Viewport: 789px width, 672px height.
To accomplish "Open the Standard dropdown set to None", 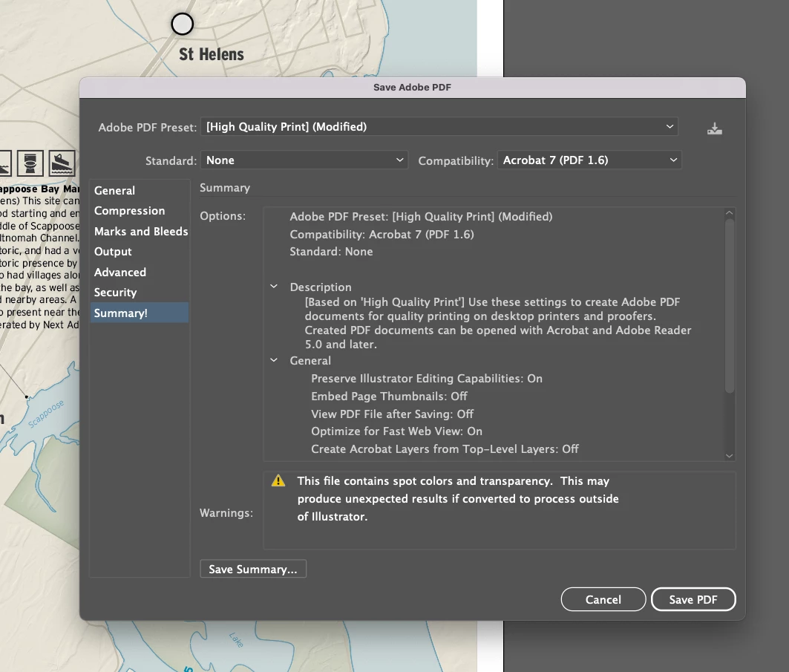I will (304, 160).
